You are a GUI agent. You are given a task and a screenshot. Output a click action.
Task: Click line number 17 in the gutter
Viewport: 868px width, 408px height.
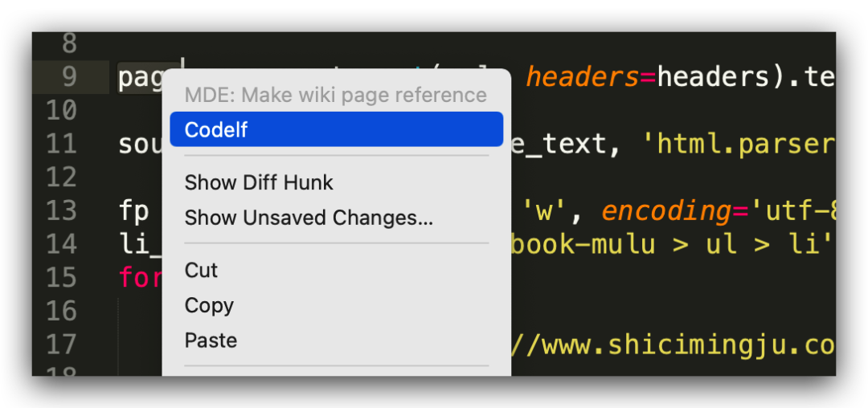pyautogui.click(x=61, y=345)
